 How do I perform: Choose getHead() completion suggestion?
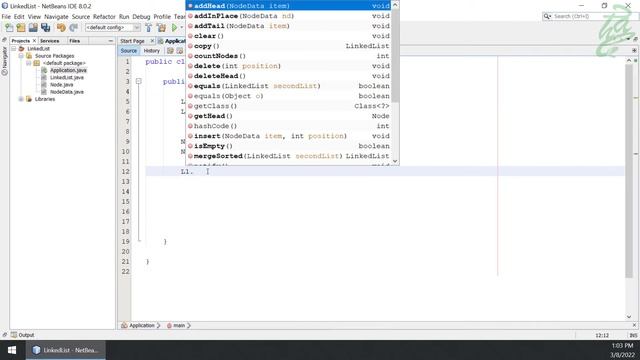(289, 116)
